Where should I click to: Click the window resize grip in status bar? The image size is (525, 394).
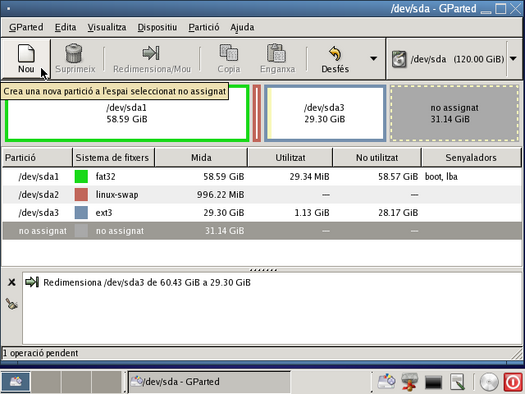click(517, 353)
